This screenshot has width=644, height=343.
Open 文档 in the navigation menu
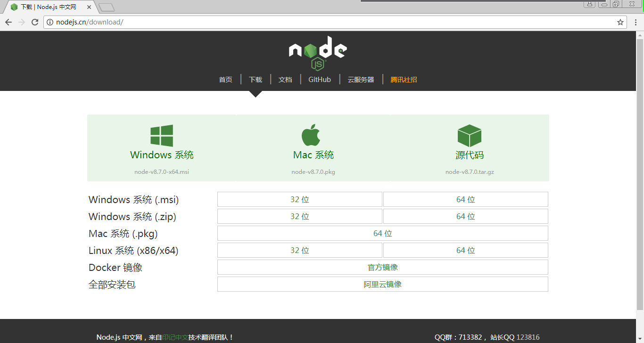[285, 80]
